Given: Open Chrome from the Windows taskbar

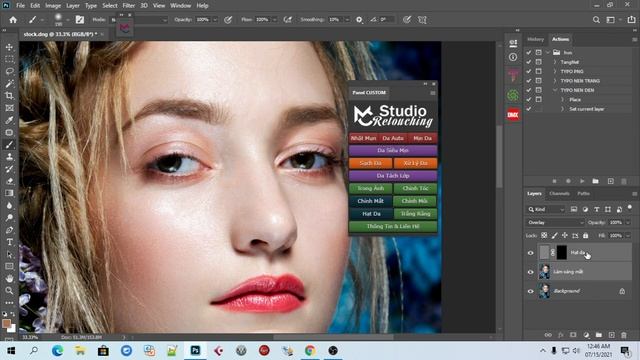Looking at the screenshot, I should click(x=310, y=351).
